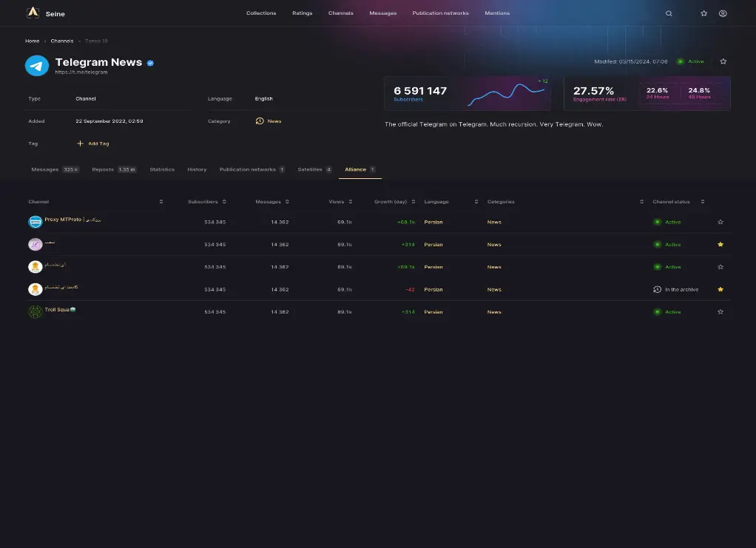Viewport: 756px width, 548px height.
Task: Sort by Categories column arrows
Action: point(641,201)
